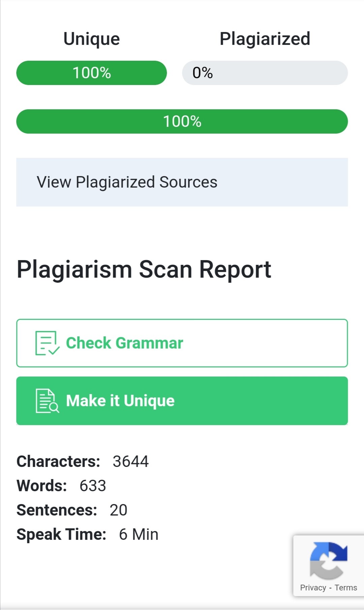Click the reCAPTCHA logo badge
364x610 pixels.
pyautogui.click(x=329, y=560)
